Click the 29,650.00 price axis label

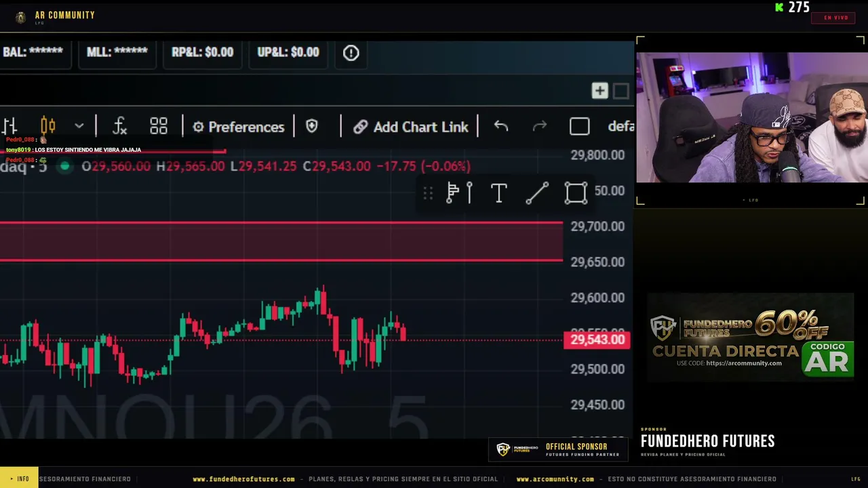coord(597,262)
